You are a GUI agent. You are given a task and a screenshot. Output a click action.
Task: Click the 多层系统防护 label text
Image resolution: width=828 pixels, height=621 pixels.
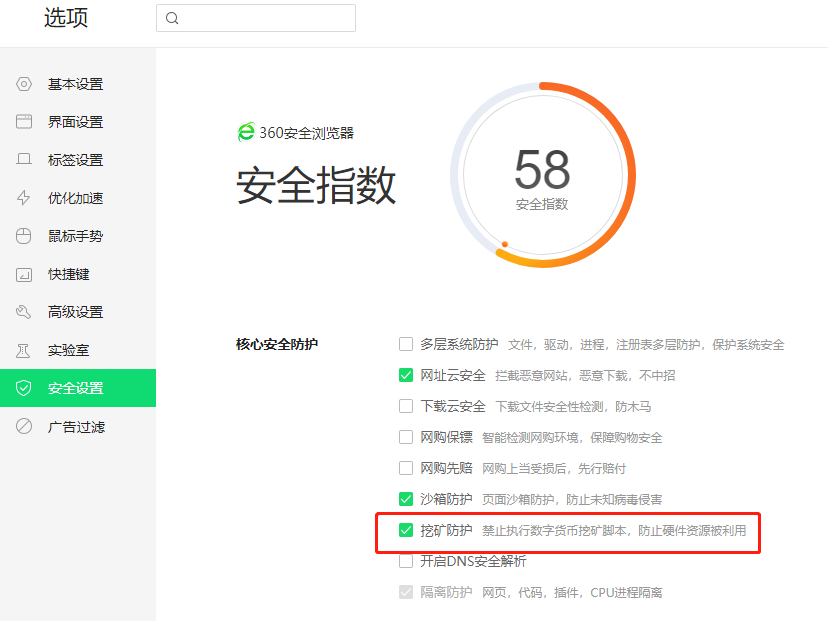(x=459, y=344)
